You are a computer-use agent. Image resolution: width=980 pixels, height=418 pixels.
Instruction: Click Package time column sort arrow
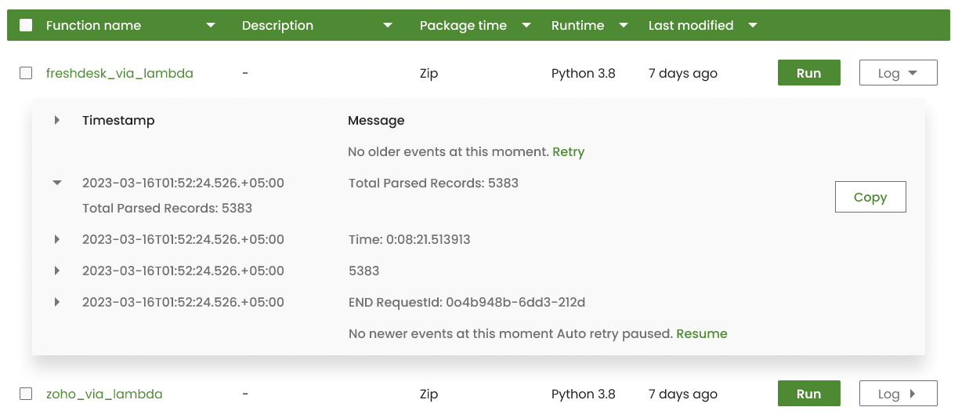click(526, 26)
